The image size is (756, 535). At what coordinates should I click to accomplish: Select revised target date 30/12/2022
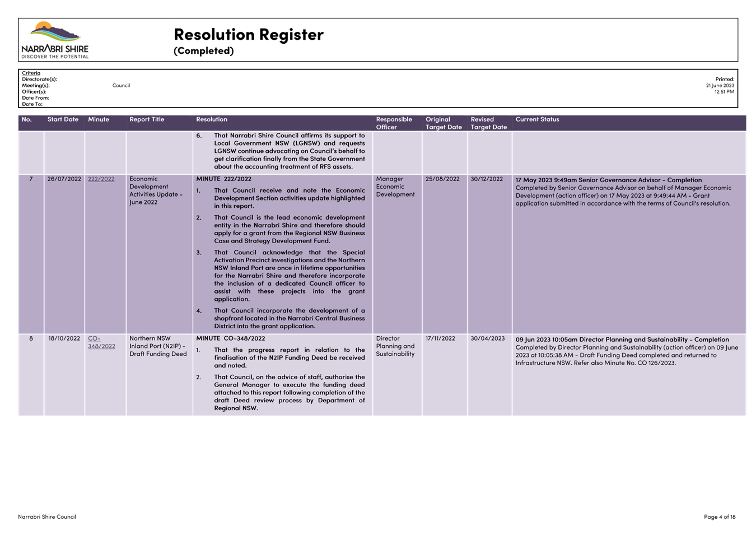[487, 179]
